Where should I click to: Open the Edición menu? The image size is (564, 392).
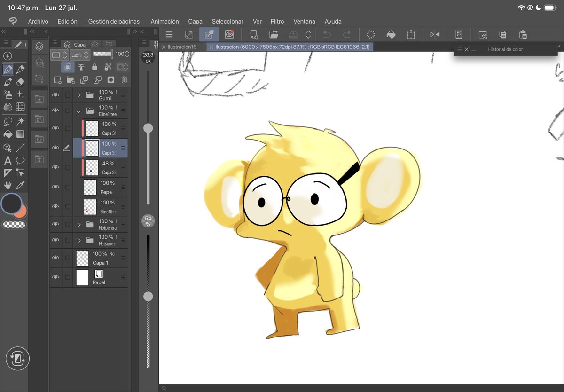point(68,21)
